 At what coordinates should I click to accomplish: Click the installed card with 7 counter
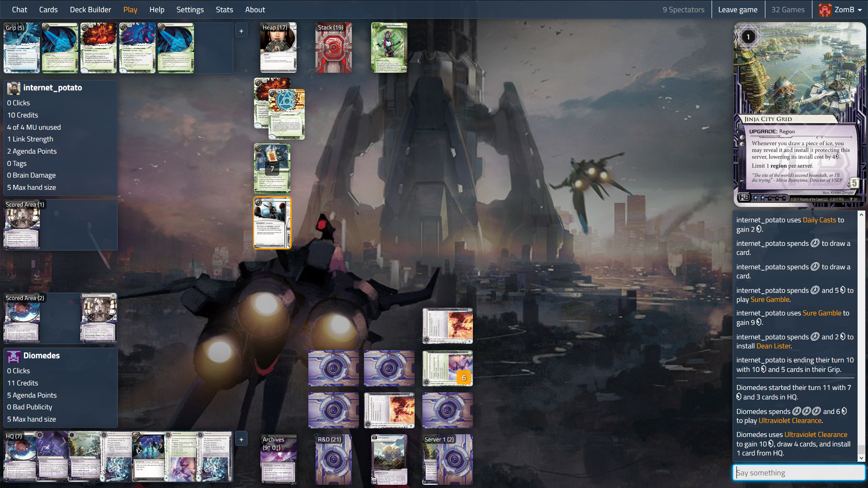[x=272, y=169]
